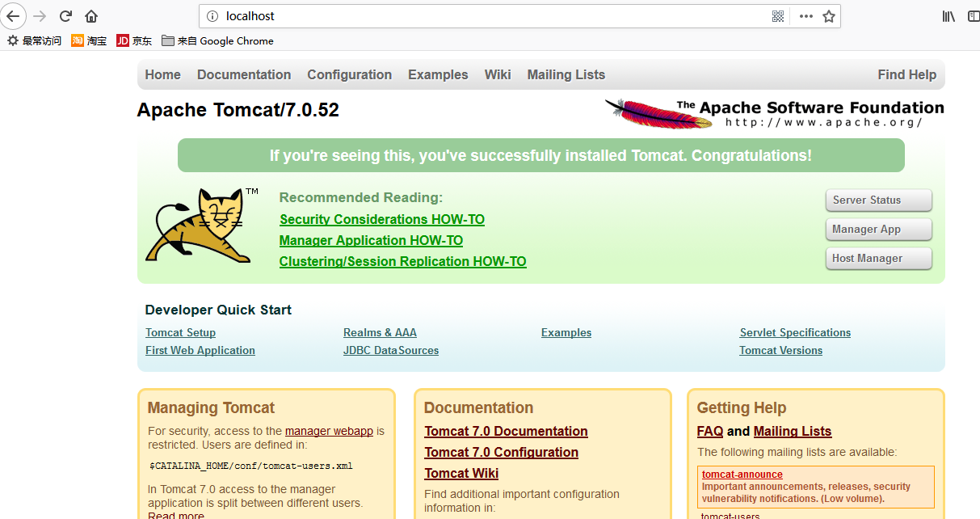This screenshot has height=519, width=980.
Task: Click the browser Forward arrow button
Action: tap(40, 16)
